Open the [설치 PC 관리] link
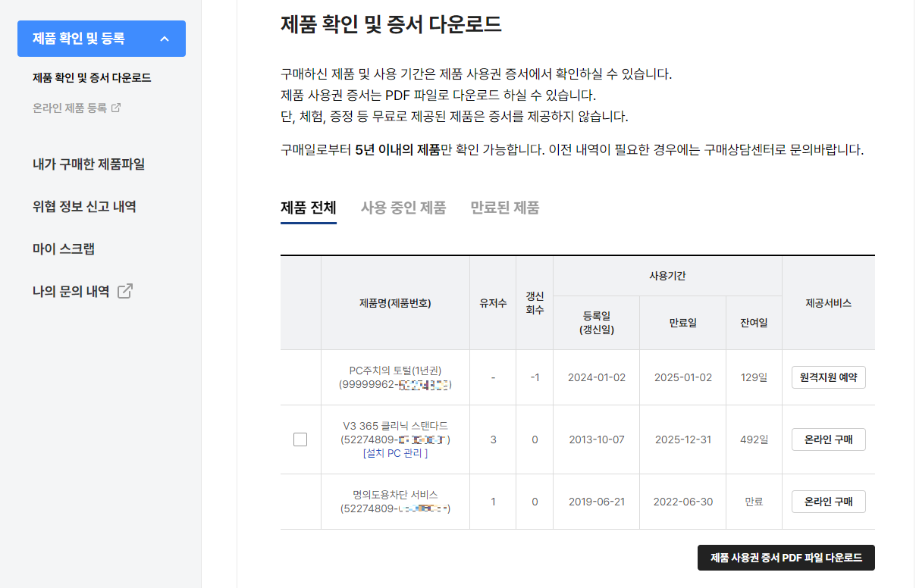This screenshot has height=588, width=916. (x=395, y=453)
